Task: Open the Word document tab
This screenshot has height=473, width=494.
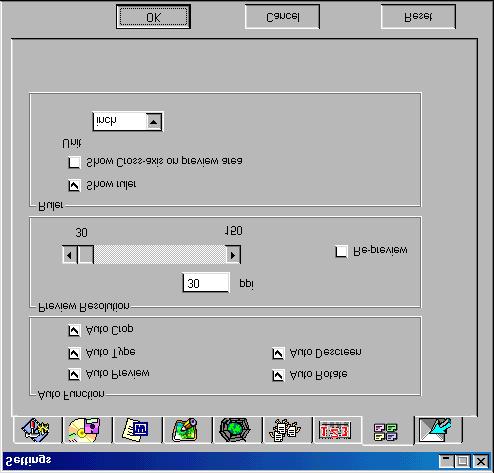Action: point(137,430)
